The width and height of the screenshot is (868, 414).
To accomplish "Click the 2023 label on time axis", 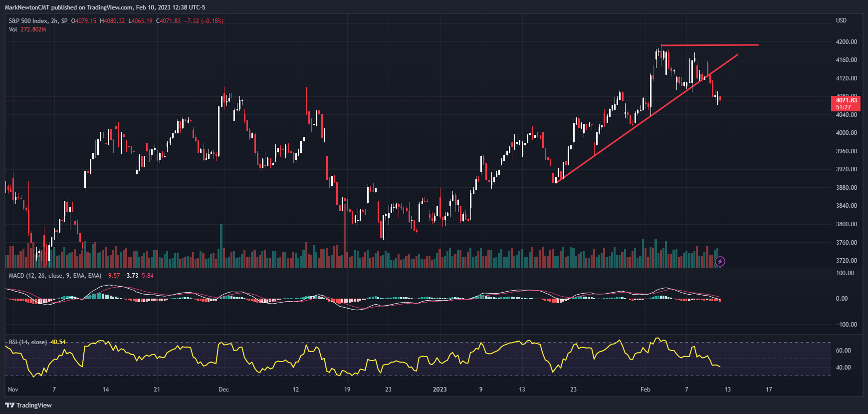I will (439, 390).
